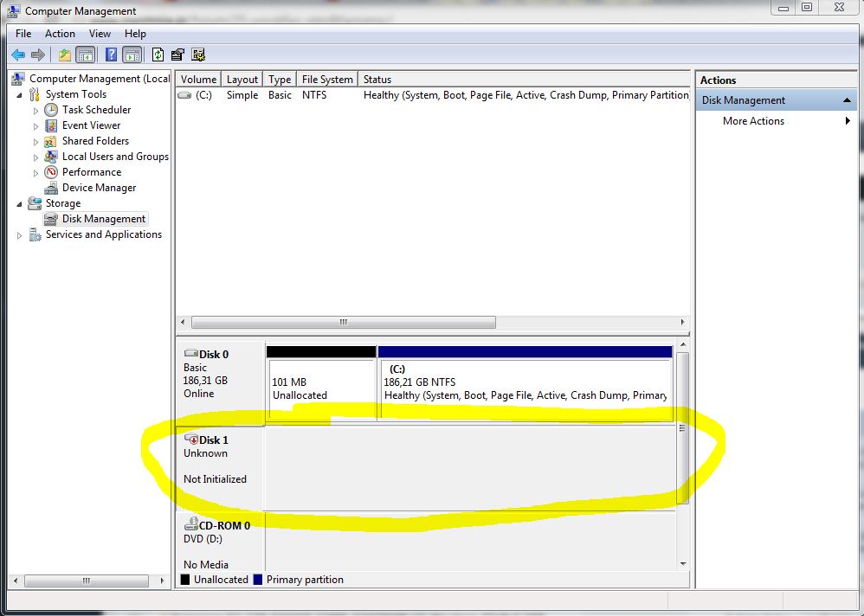
Task: Click the Event Viewer icon
Action: [x=51, y=125]
